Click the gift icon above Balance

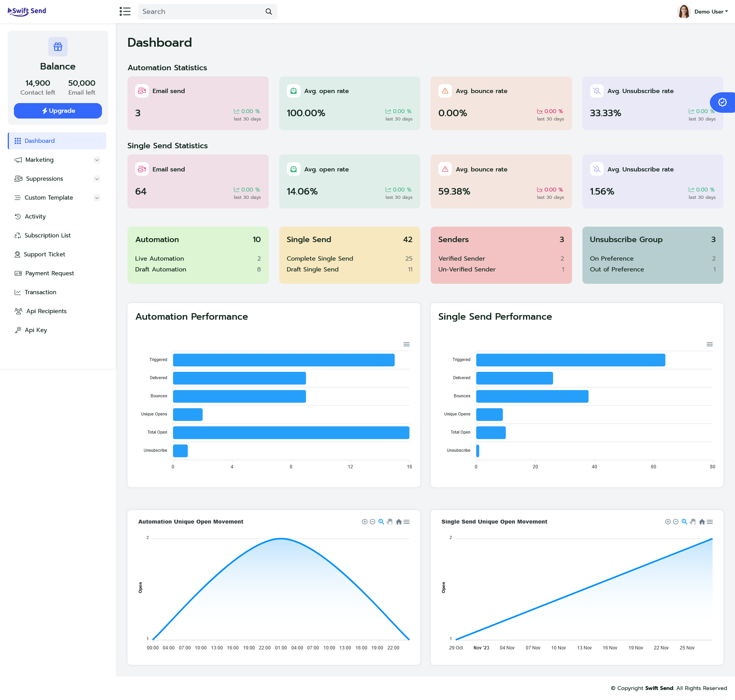[x=58, y=47]
